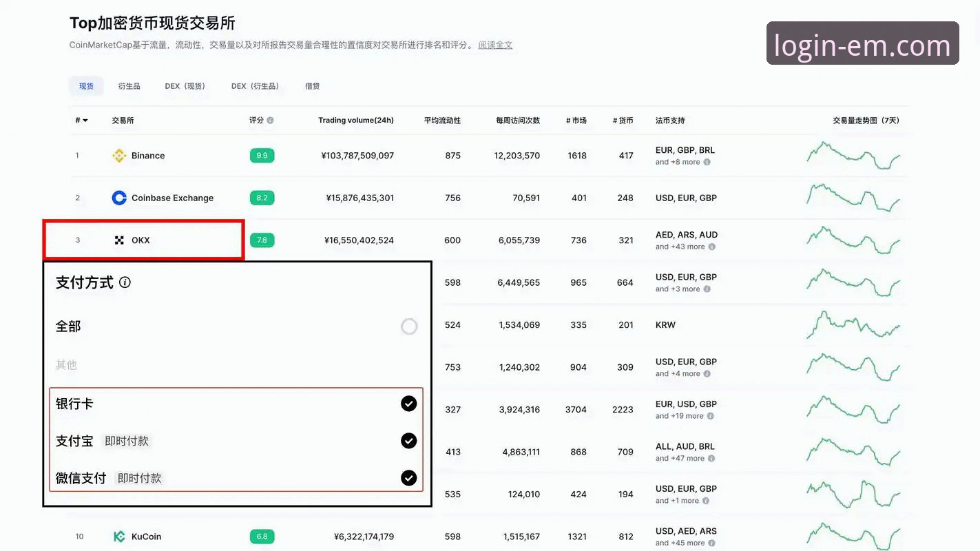Click the 其他 section label
The height and width of the screenshot is (551, 980).
point(66,365)
